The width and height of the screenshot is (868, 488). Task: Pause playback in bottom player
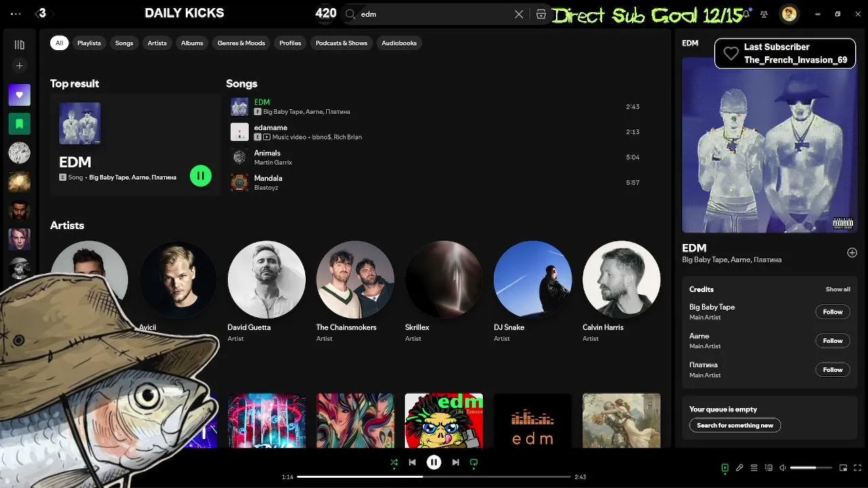tap(434, 462)
